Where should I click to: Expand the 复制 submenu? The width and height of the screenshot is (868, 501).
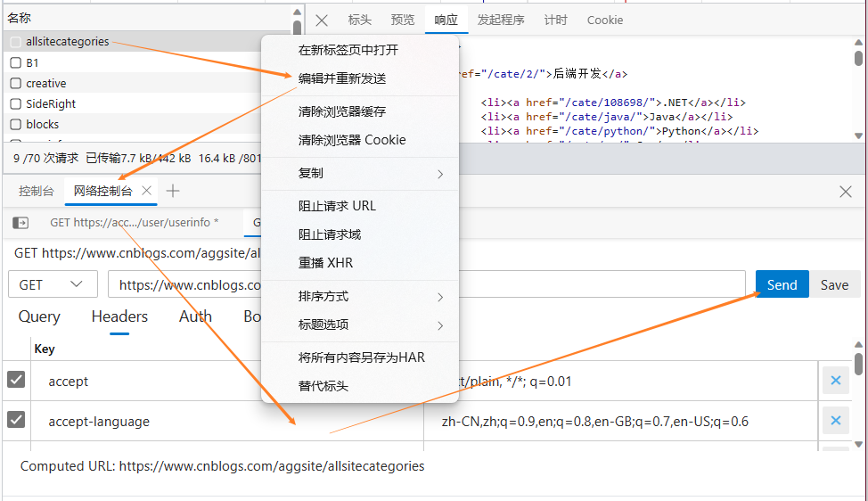(x=360, y=173)
